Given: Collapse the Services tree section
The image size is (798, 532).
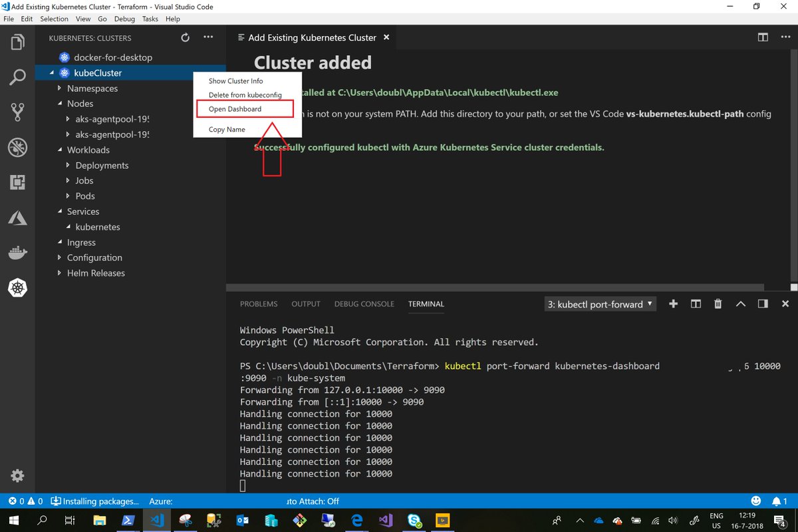Looking at the screenshot, I should [59, 211].
